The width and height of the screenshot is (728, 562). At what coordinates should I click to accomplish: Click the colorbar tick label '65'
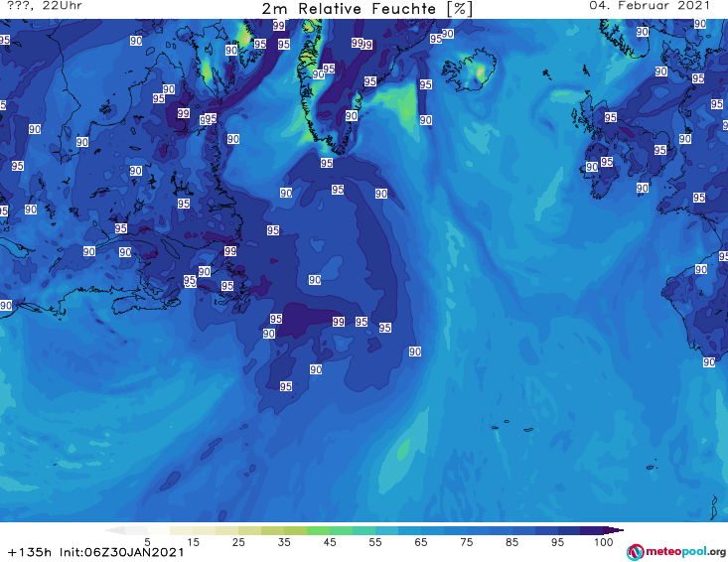click(x=421, y=542)
